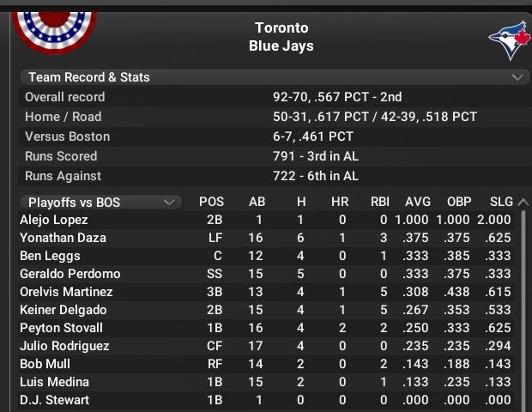Sort players by HR column header

click(339, 203)
